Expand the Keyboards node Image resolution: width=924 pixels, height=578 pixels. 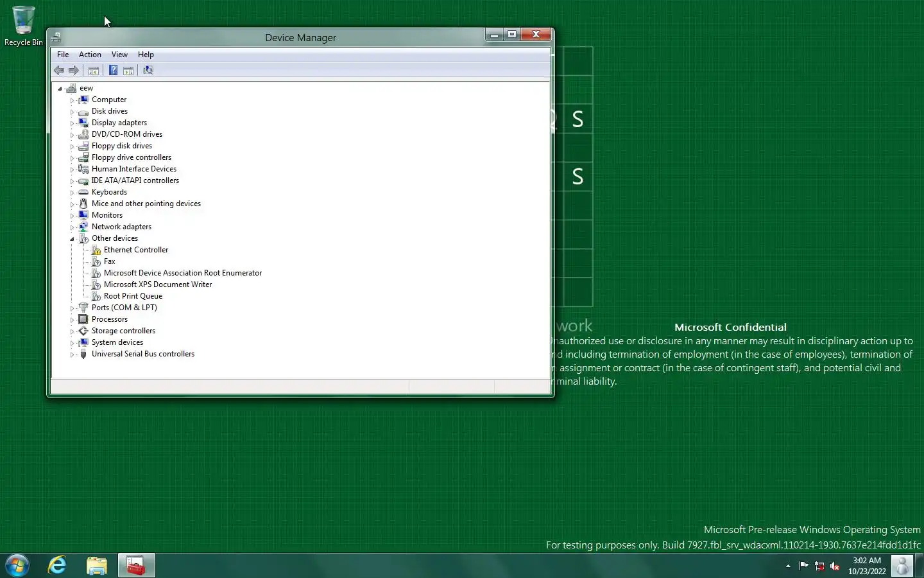click(x=72, y=193)
